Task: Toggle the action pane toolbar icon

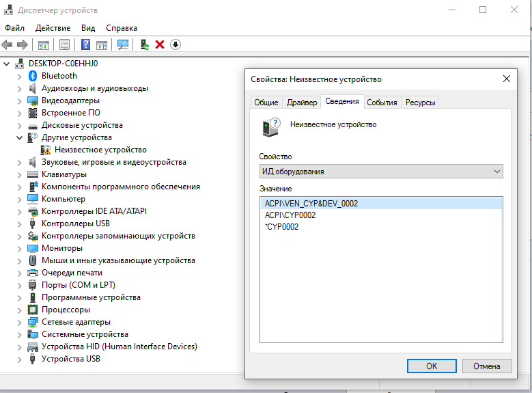Action: [x=102, y=44]
